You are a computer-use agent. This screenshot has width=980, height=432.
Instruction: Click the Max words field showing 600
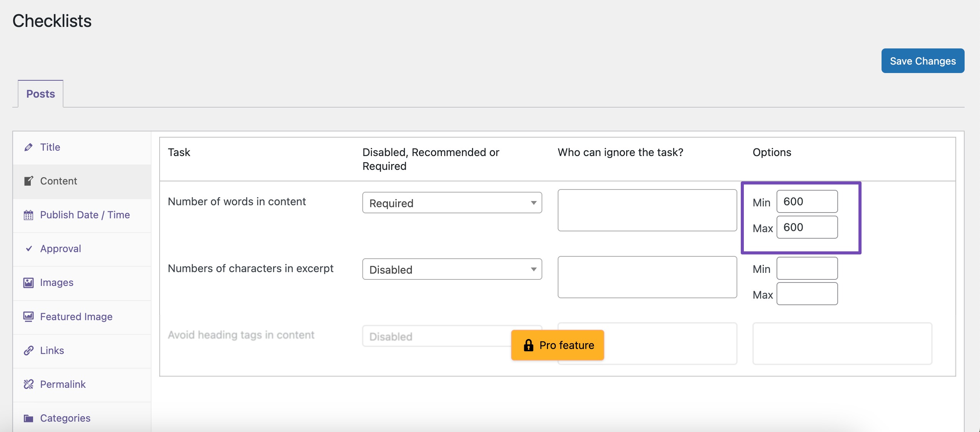coord(807,227)
